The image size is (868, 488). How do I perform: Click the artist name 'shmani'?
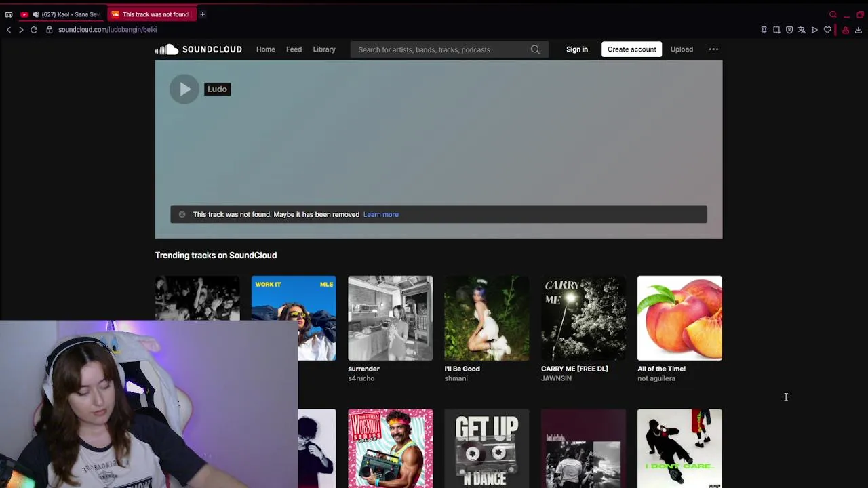(456, 378)
